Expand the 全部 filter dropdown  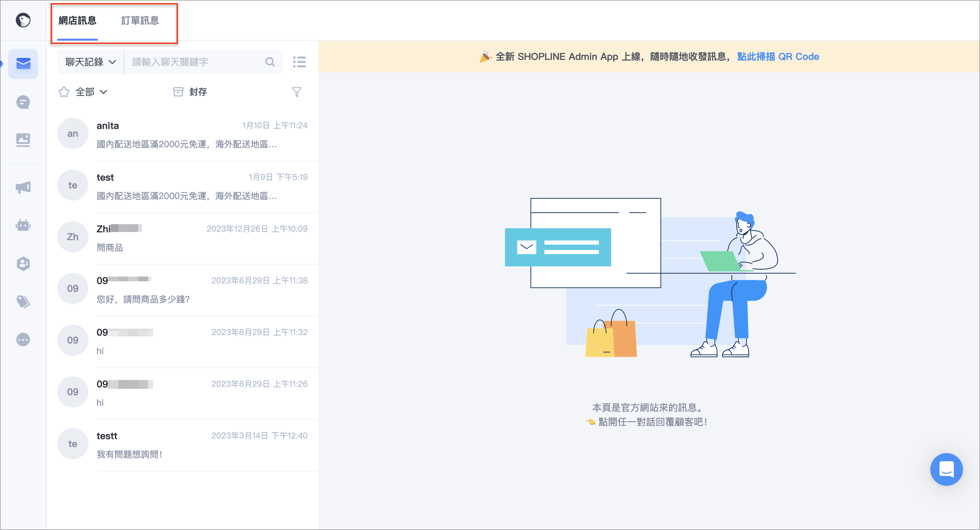[x=91, y=92]
